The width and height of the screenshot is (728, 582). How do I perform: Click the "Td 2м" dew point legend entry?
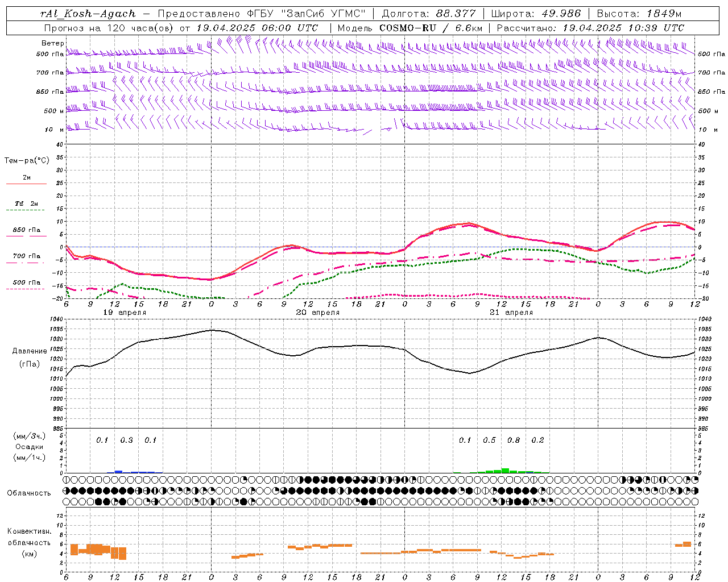(27, 203)
